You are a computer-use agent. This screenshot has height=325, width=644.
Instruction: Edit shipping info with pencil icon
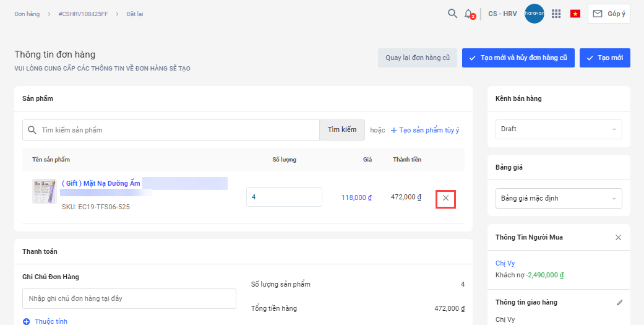point(619,303)
